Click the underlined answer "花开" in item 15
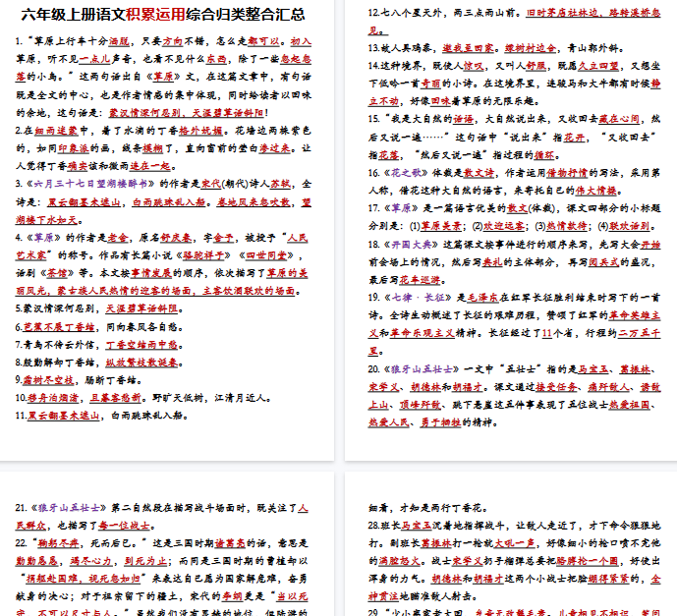Screen dimensions: 677x616 point(574,138)
